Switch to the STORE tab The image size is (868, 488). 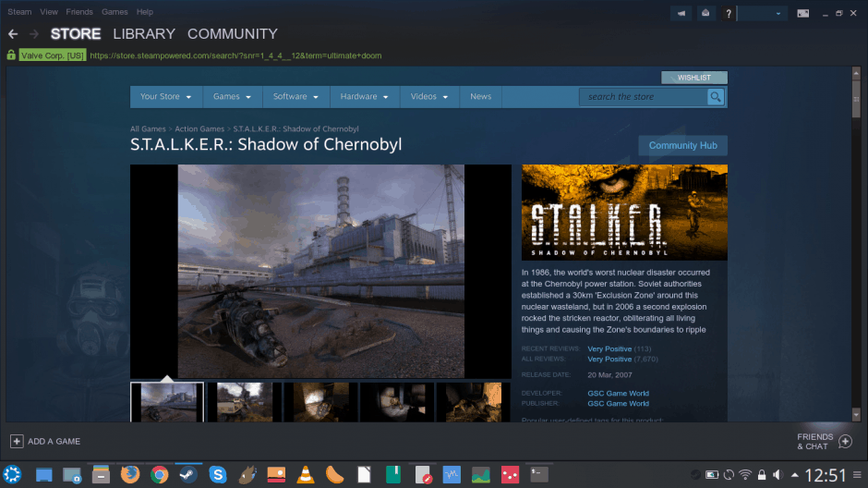point(76,34)
